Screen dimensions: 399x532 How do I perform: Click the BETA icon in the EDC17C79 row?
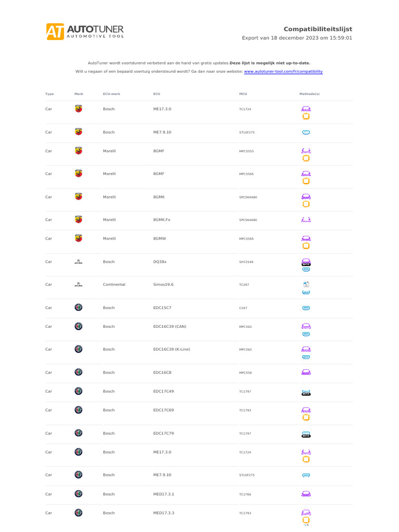tap(306, 433)
